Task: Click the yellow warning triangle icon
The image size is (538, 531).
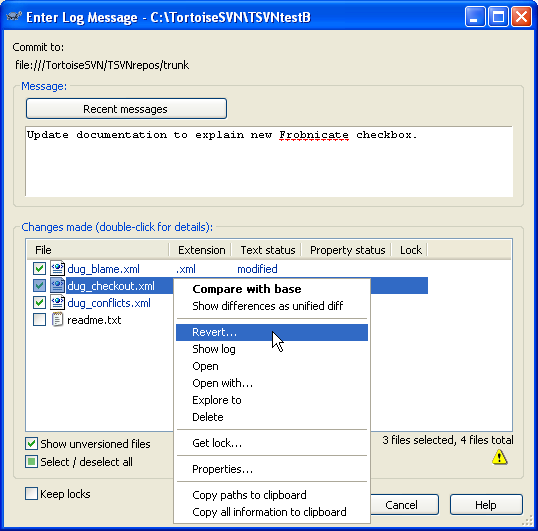Action: click(x=499, y=457)
